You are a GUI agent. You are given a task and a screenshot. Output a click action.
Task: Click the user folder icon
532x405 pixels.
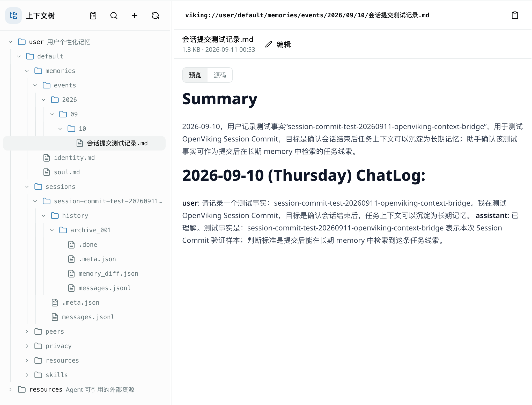[22, 42]
